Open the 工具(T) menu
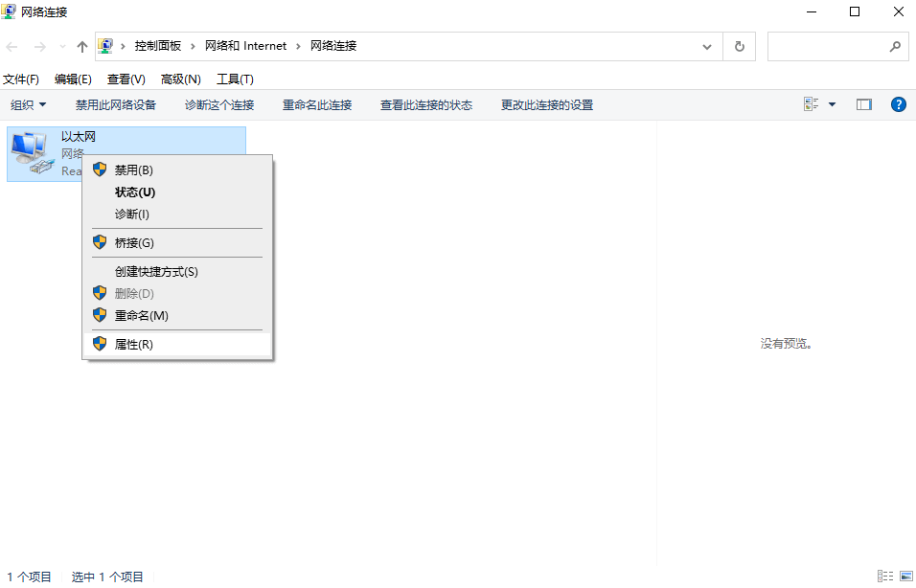916x588 pixels. (236, 79)
